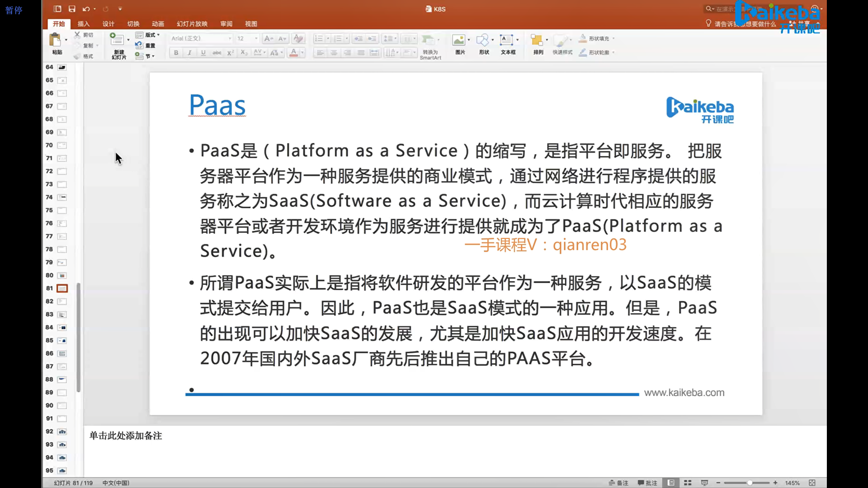
Task: Click the fit-slide-to-window icon
Action: tap(812, 483)
